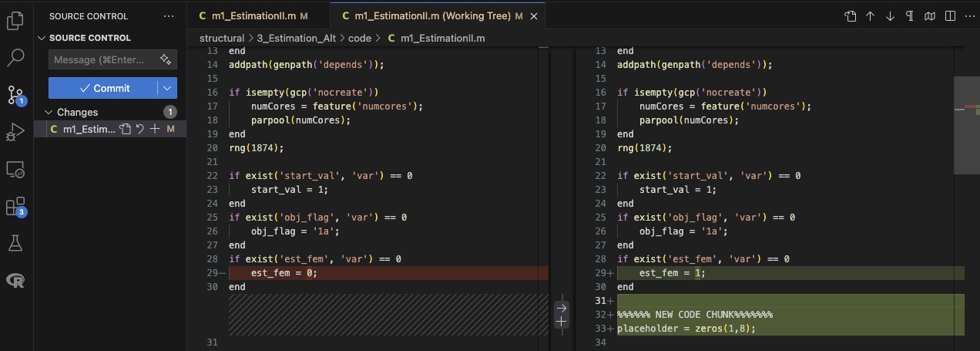Open the 'structural' breadcrumb
980x351 pixels.
click(x=221, y=38)
